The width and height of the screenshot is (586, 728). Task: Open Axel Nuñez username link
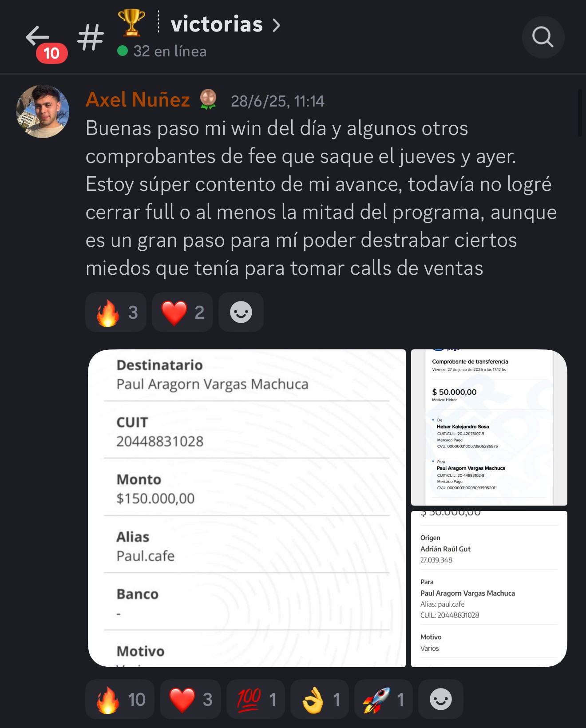pyautogui.click(x=138, y=99)
